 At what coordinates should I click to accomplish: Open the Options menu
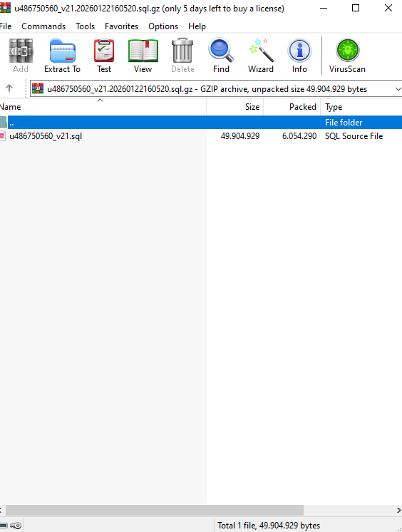(x=163, y=26)
